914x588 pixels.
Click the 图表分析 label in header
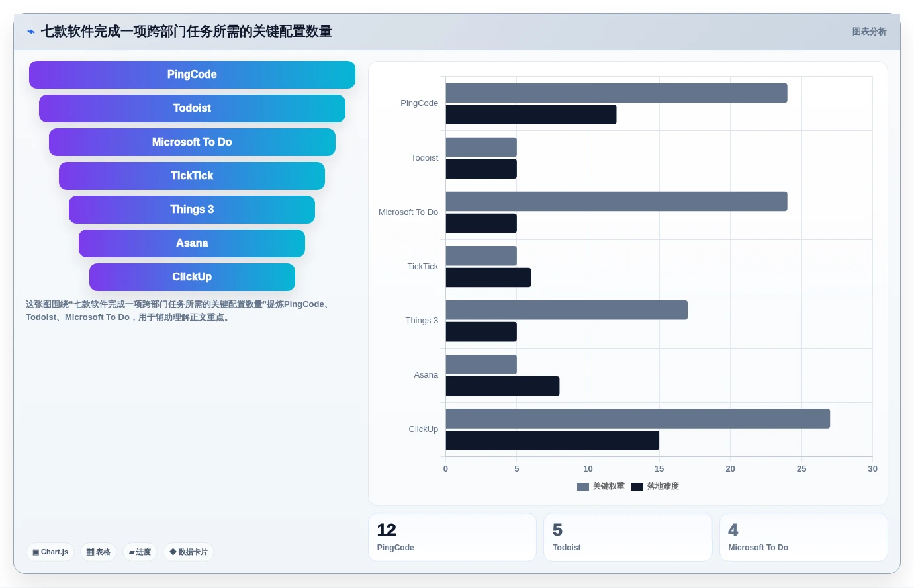tap(869, 32)
